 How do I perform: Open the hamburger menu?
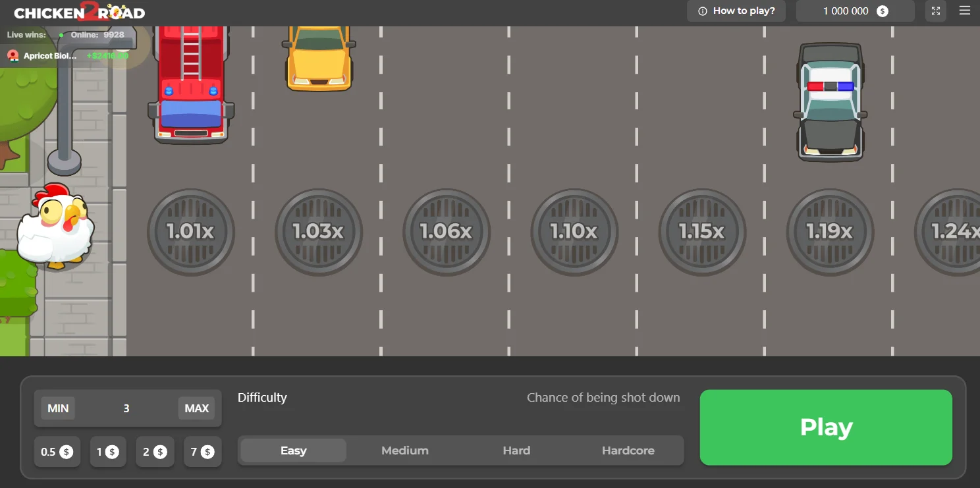click(964, 11)
